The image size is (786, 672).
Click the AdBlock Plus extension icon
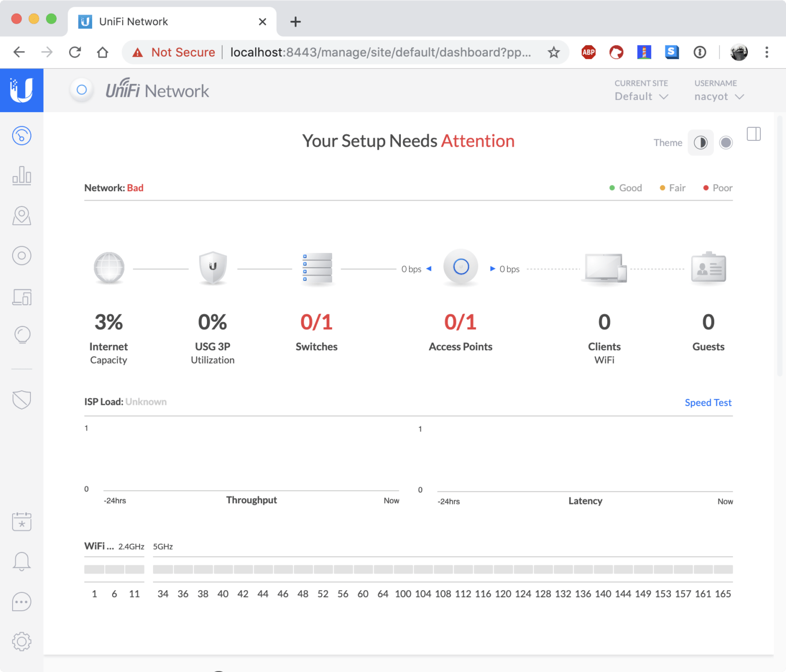(588, 52)
